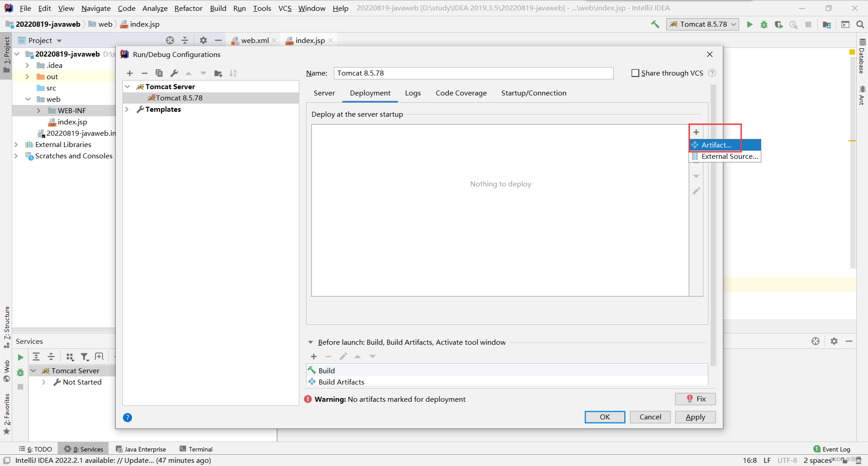Image resolution: width=868 pixels, height=466 pixels.
Task: Open the Build menu
Action: (x=218, y=8)
